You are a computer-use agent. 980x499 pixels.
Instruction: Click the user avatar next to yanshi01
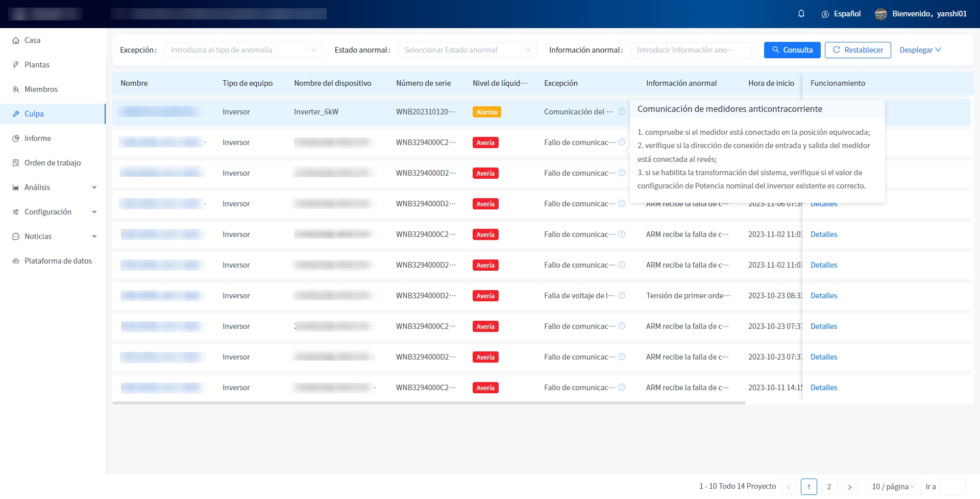(880, 14)
